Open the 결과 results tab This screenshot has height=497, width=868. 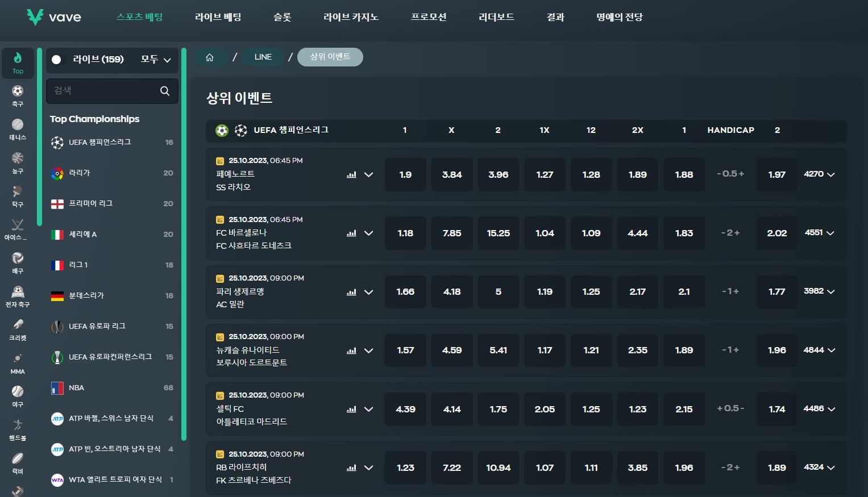(x=555, y=17)
